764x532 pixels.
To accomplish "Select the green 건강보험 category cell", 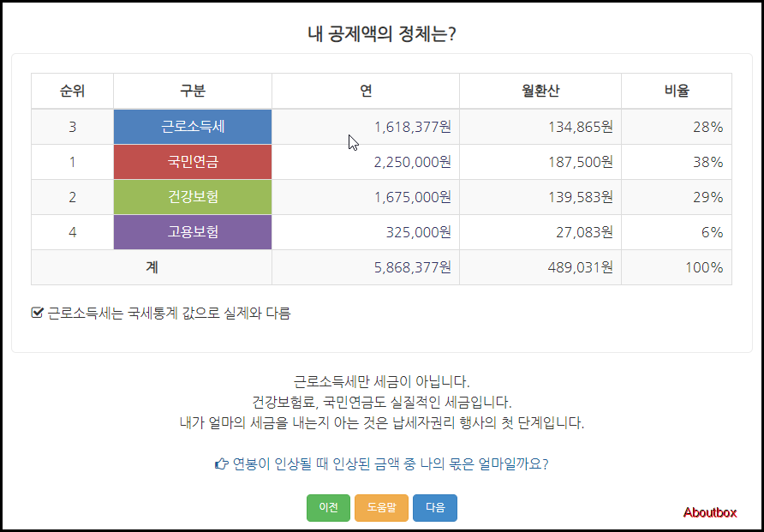I will (x=193, y=197).
